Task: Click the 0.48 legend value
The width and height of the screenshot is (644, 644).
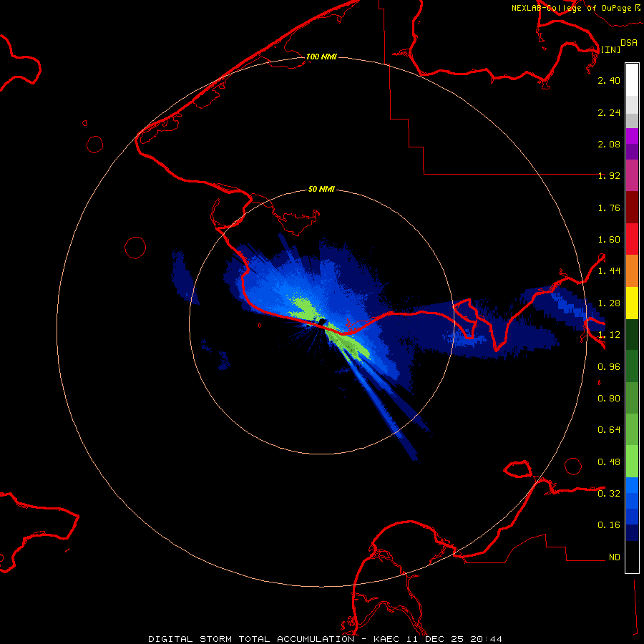Action: 609,462
